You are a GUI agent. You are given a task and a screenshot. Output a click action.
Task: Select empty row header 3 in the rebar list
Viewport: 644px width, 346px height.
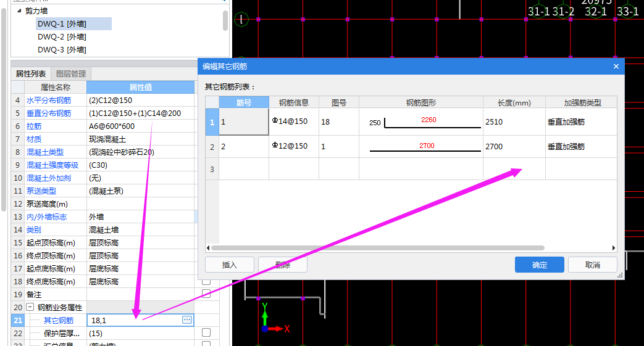click(x=212, y=169)
